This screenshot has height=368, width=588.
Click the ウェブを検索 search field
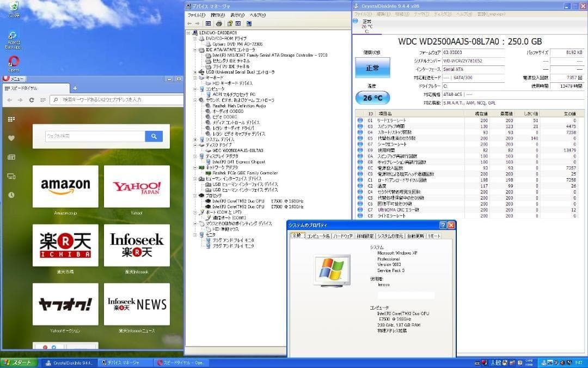95,136
